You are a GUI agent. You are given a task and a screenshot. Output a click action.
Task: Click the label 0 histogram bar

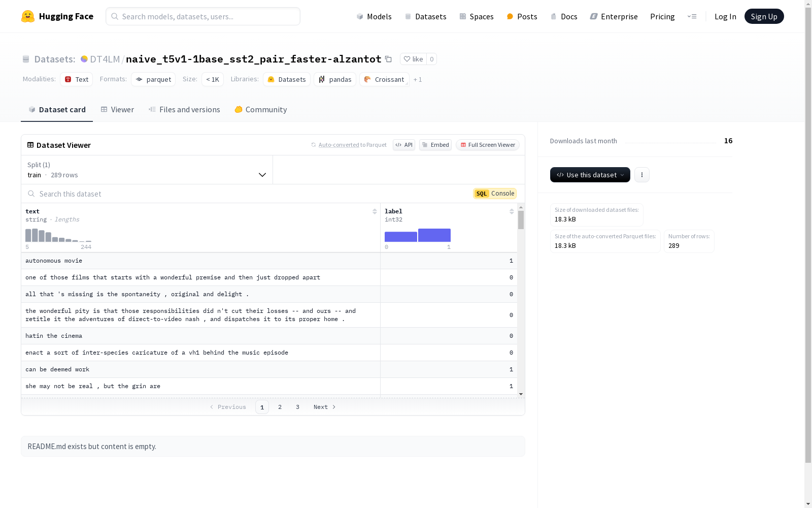tap(401, 237)
